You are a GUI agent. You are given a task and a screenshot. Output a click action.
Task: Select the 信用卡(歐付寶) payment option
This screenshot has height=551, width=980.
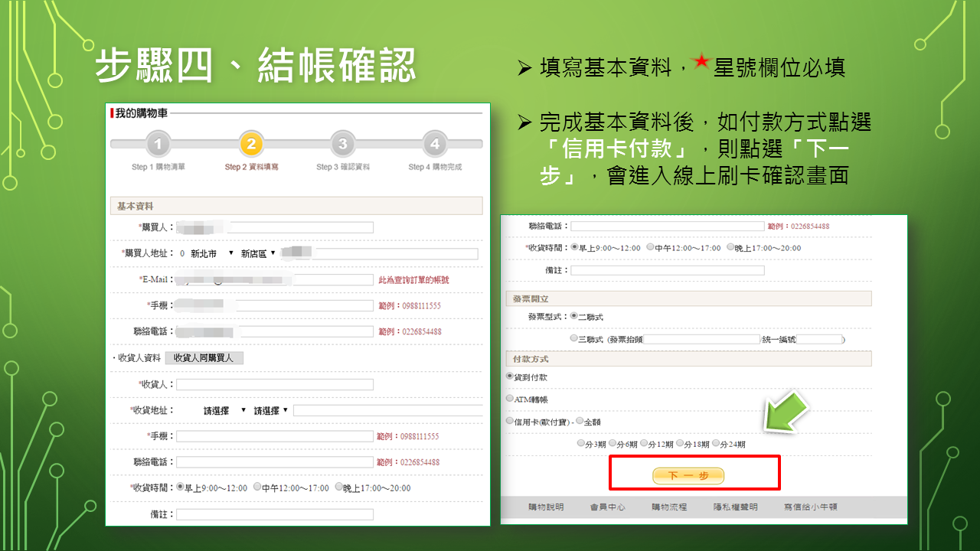510,421
